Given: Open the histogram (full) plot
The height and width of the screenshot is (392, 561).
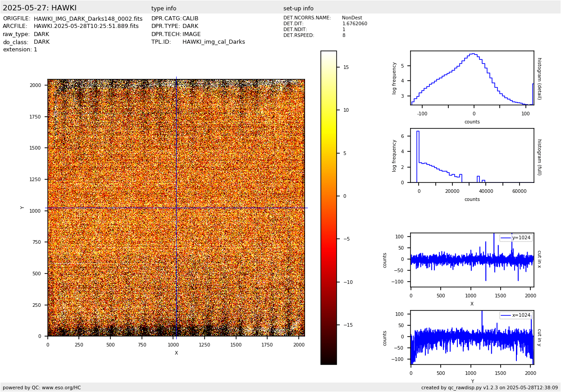Looking at the screenshot, I should [x=472, y=155].
